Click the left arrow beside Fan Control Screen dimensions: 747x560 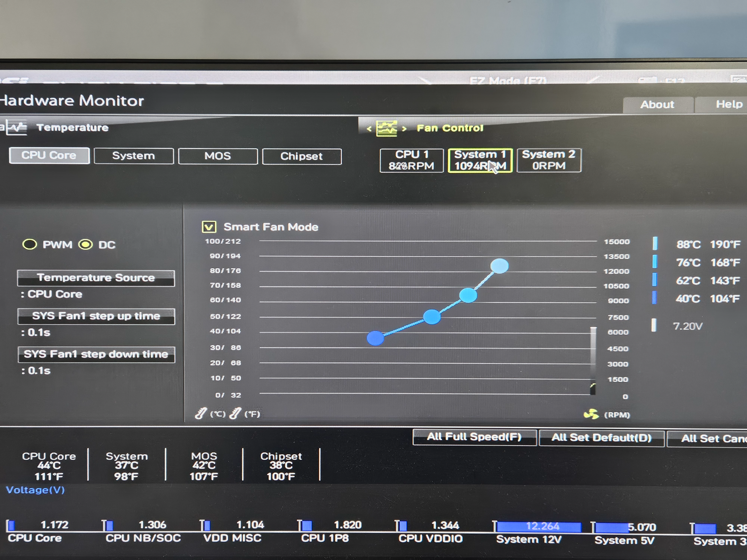click(x=369, y=129)
